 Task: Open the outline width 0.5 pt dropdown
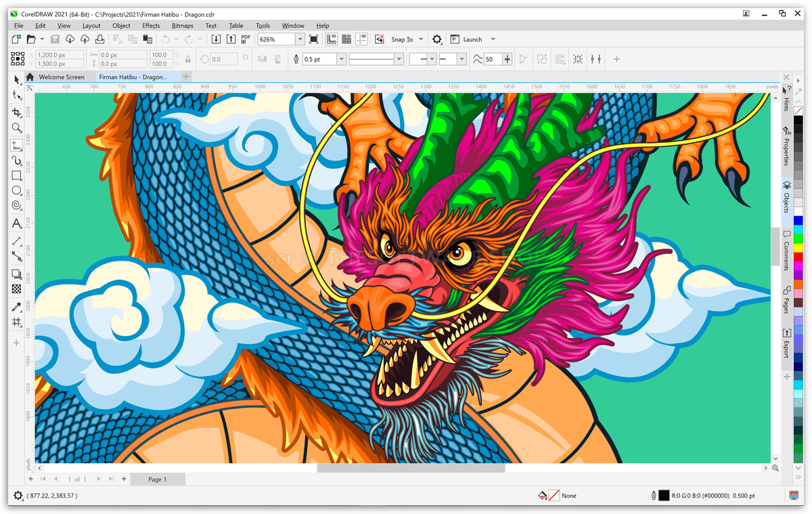(341, 60)
